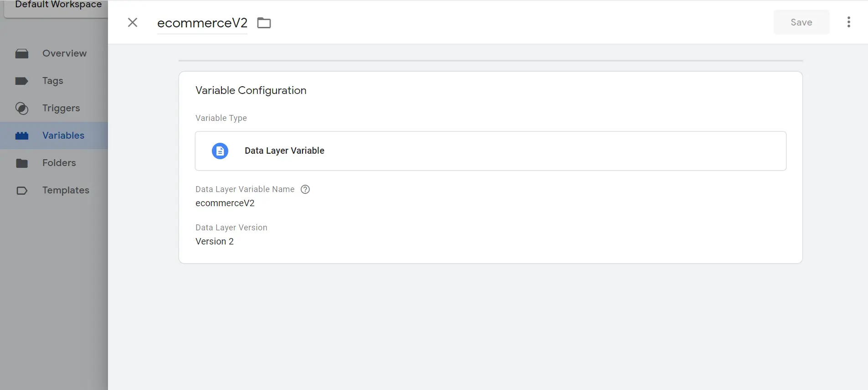The image size is (868, 390).
Task: Click the ecommerceV2 title field to rename
Action: [x=202, y=23]
